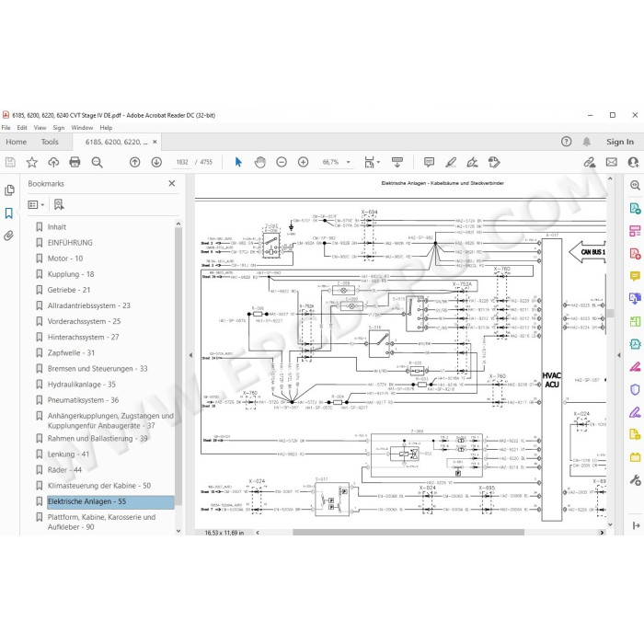Add a comment sticky note
Image resolution: width=644 pixels, height=644 pixels.
[x=429, y=162]
